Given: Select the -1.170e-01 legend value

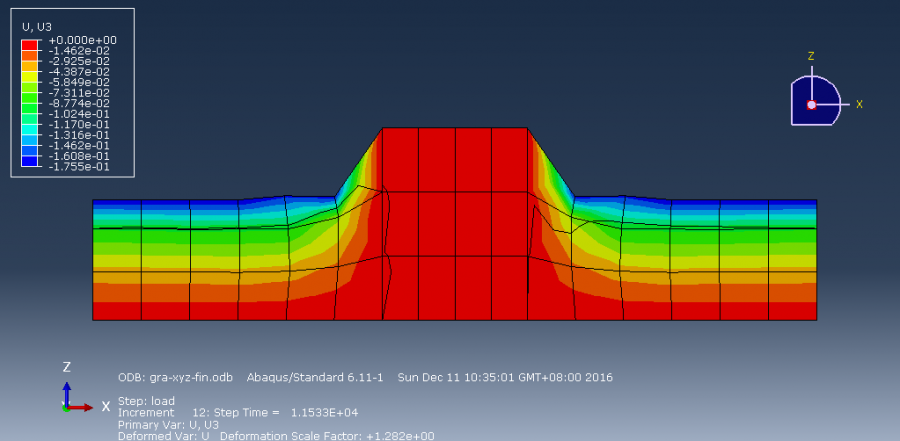Looking at the screenshot, I should click(79, 125).
